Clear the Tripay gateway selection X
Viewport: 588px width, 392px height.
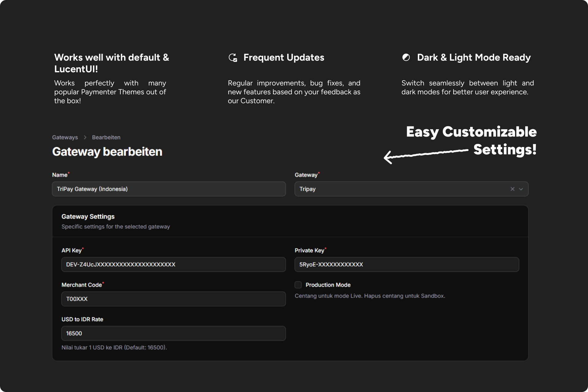pyautogui.click(x=512, y=189)
